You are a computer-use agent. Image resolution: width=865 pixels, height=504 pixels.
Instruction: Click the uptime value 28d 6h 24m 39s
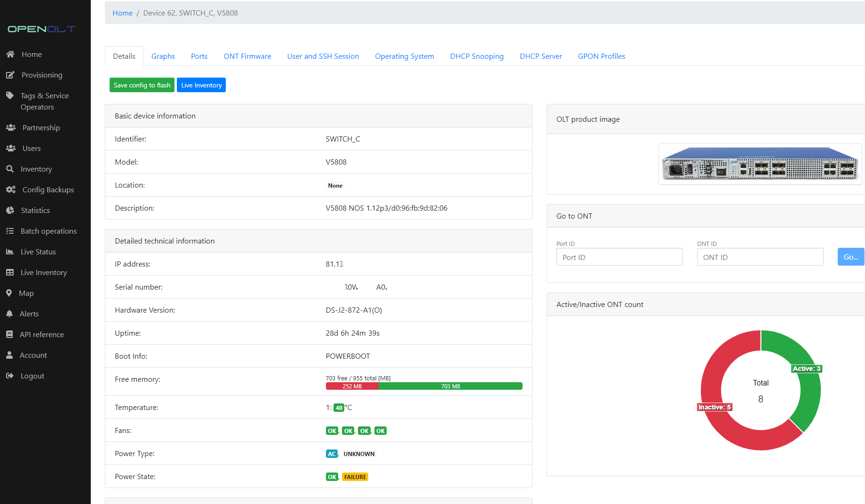pyautogui.click(x=353, y=333)
